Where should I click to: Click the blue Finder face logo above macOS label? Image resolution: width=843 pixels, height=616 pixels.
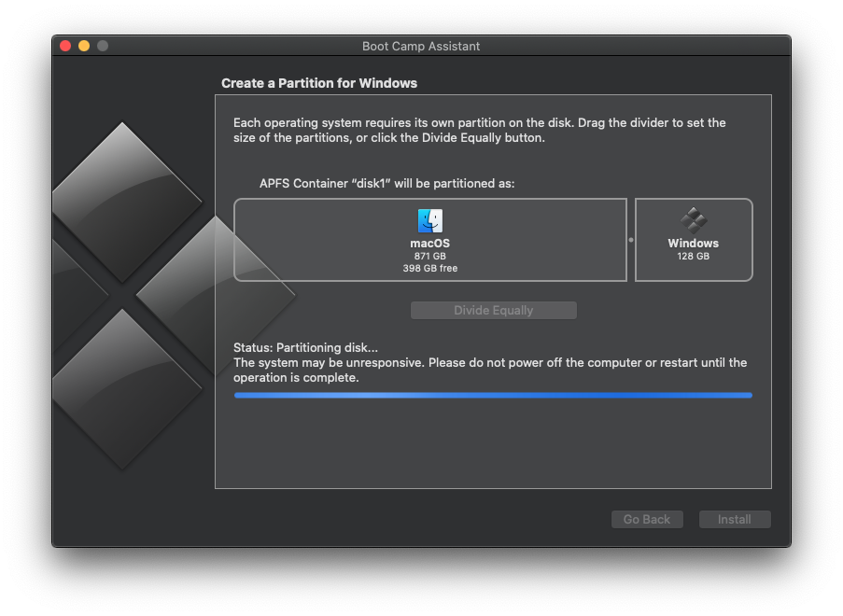pyautogui.click(x=429, y=219)
